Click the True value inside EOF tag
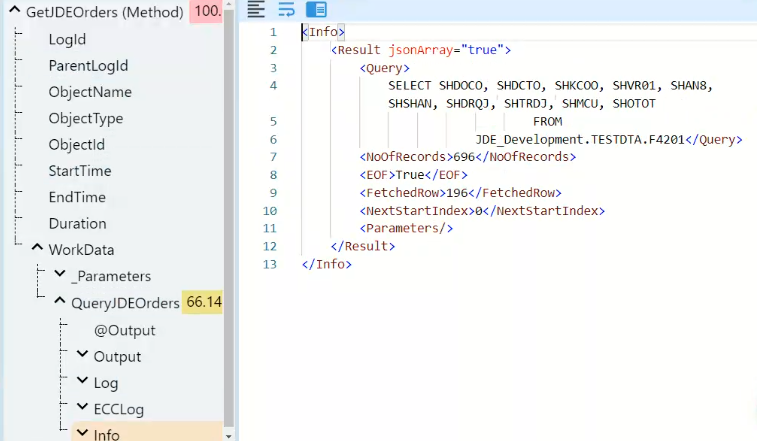The height and width of the screenshot is (441, 757). 410,175
